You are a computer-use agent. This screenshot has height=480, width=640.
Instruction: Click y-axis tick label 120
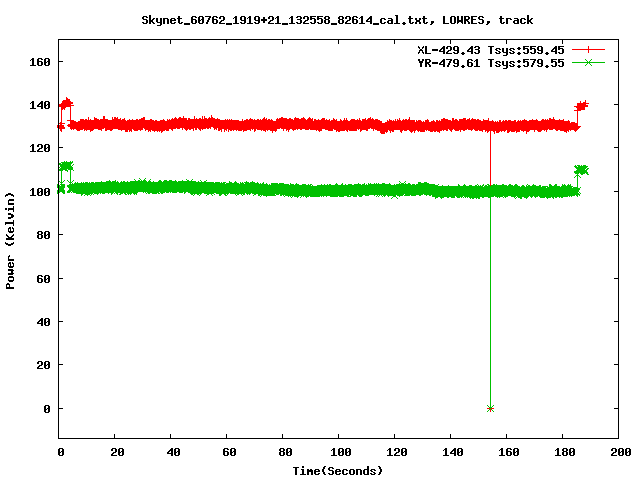40,148
